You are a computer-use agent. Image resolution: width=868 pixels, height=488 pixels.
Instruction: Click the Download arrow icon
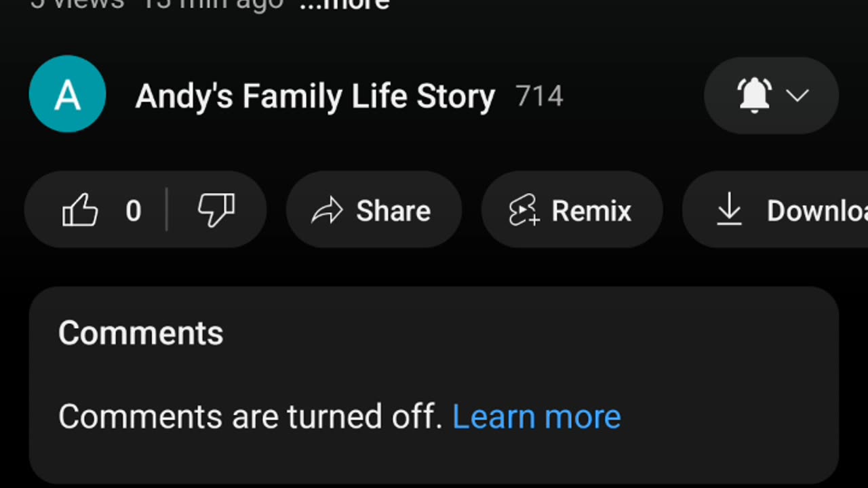coord(729,209)
